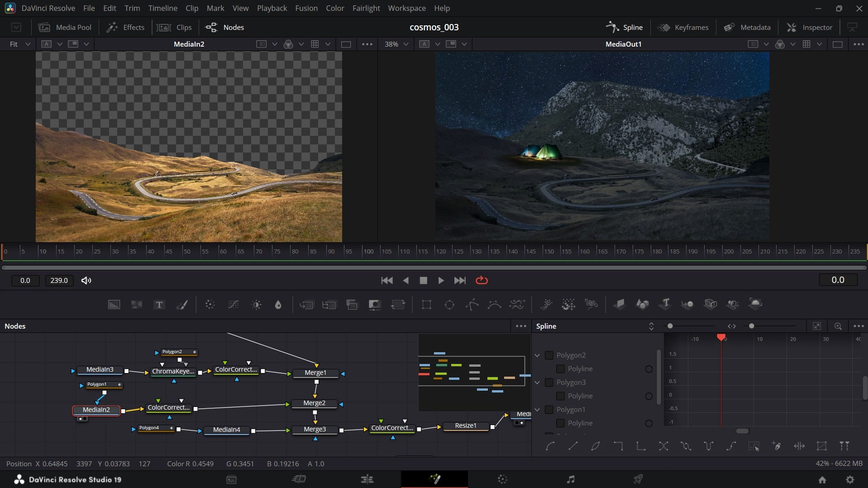Enable the Polygon2 checkbox in Spline

(x=549, y=355)
